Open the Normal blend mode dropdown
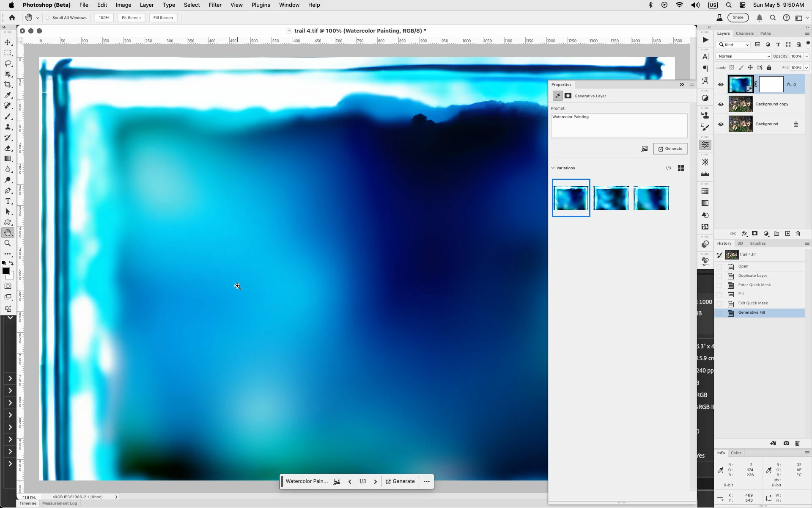 coord(743,56)
